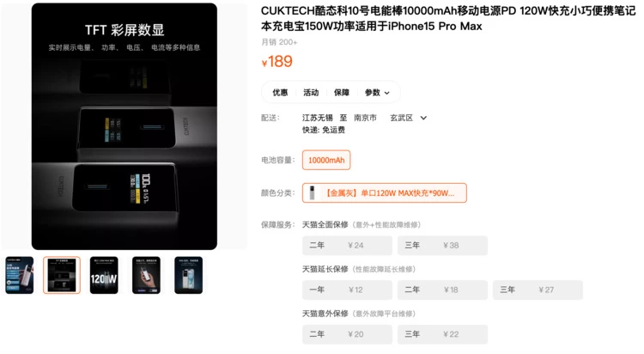644x354 pixels.
Task: View the 120W fast charge thumbnail
Action: pos(104,275)
